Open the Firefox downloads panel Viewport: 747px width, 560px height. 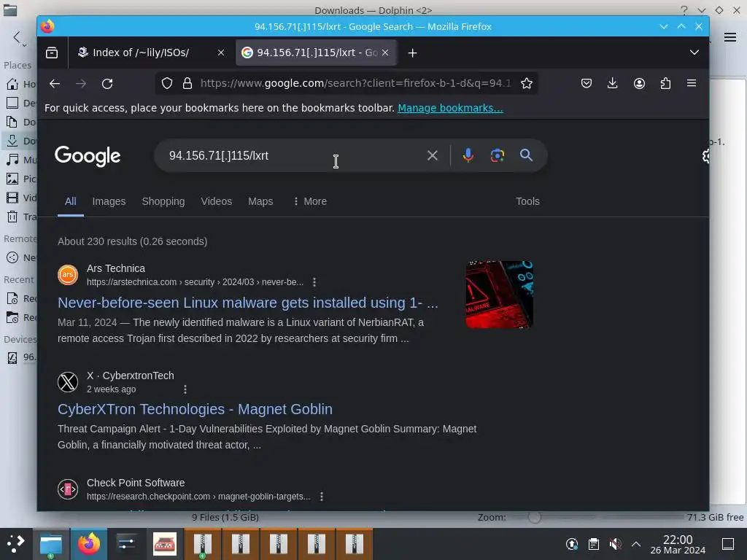point(613,83)
